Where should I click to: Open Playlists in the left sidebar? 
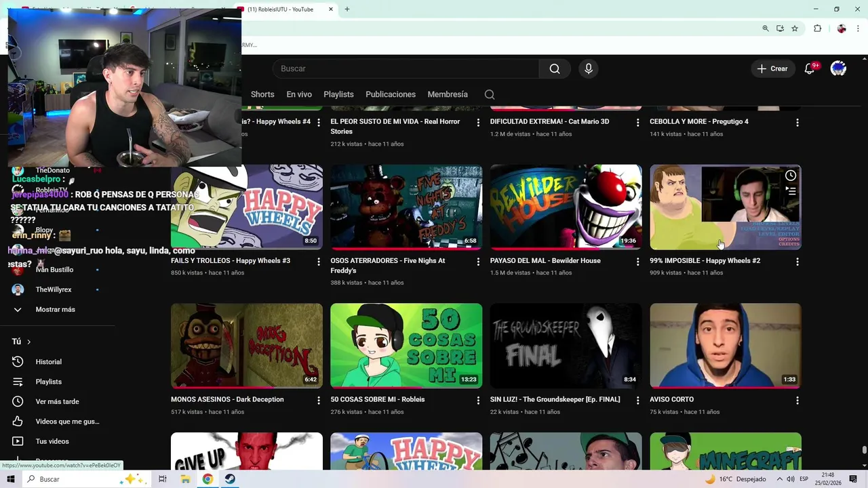pos(48,382)
